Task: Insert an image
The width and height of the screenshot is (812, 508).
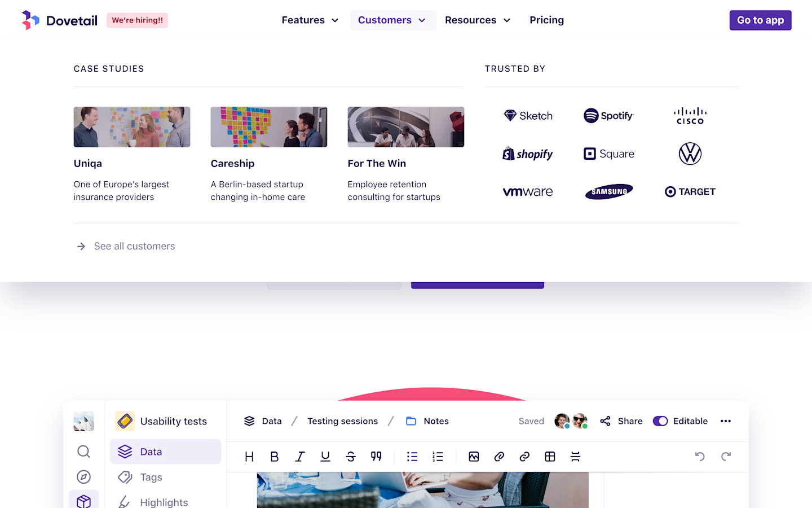Action: (474, 457)
